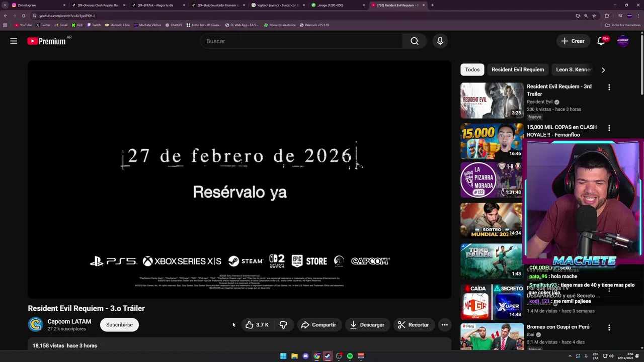Select the Todos filter chip
Viewport: 644px width, 362px height.
(472, 70)
